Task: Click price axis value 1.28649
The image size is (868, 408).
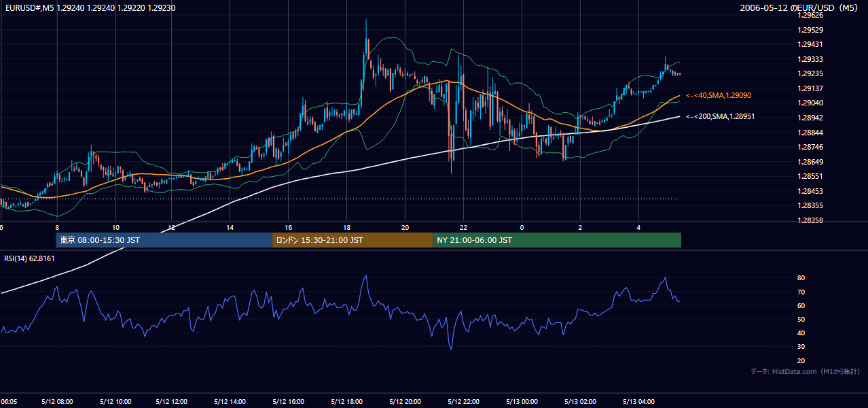Action: click(810, 162)
